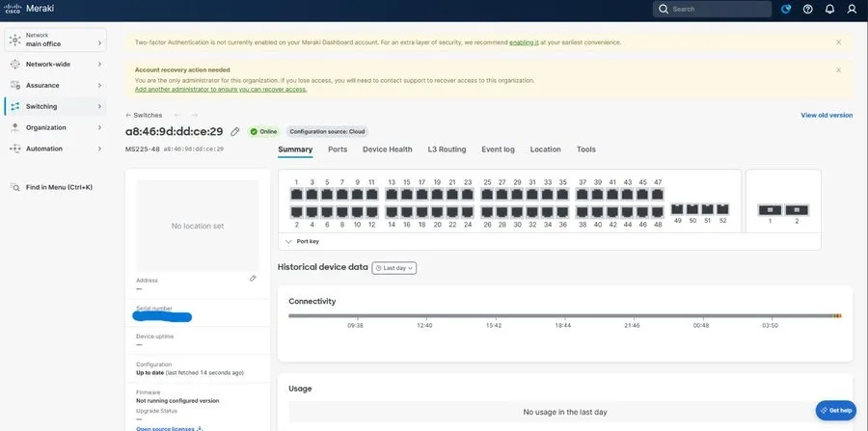Open Find in Menu search

click(51, 188)
